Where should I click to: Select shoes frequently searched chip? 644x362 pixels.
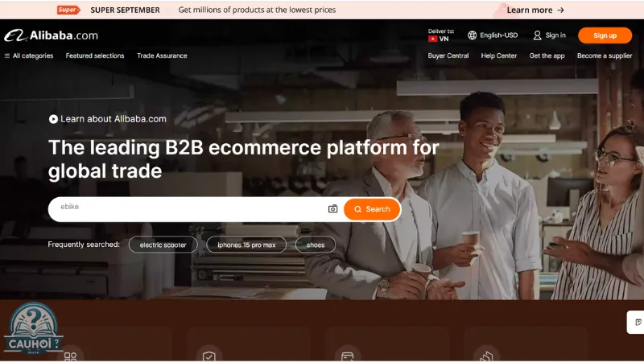316,245
